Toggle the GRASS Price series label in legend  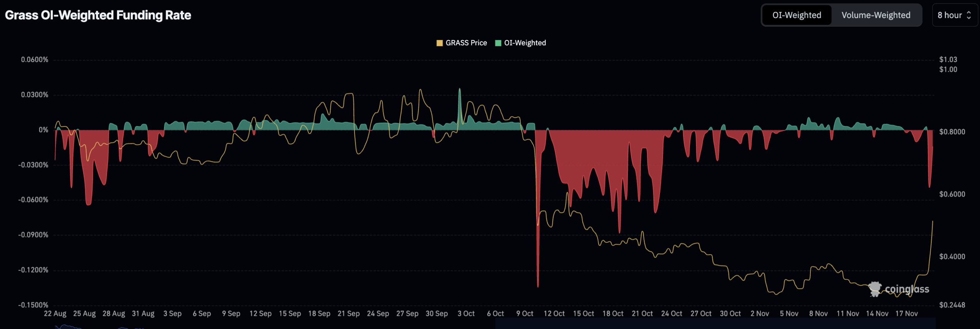(466, 43)
